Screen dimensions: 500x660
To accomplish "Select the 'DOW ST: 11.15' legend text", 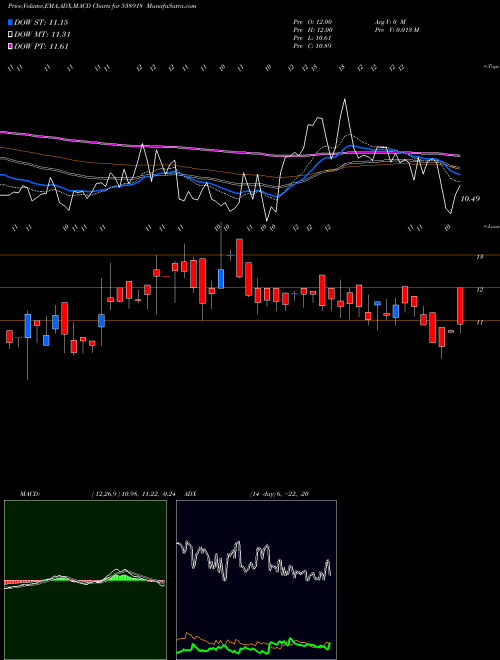I will pyautogui.click(x=41, y=23).
